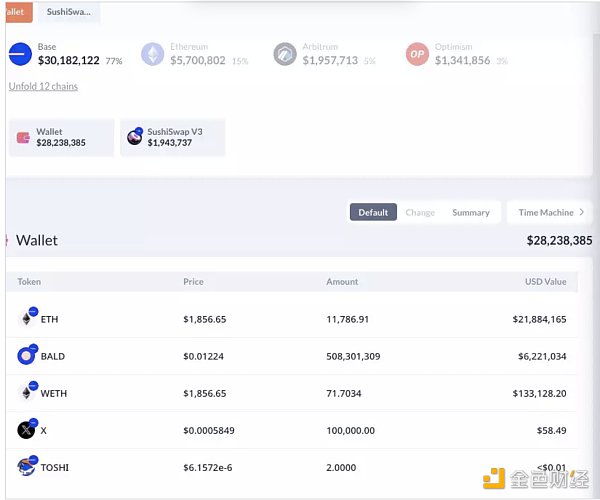
Task: Click the BALD USD value $6,221,034
Action: pos(542,356)
